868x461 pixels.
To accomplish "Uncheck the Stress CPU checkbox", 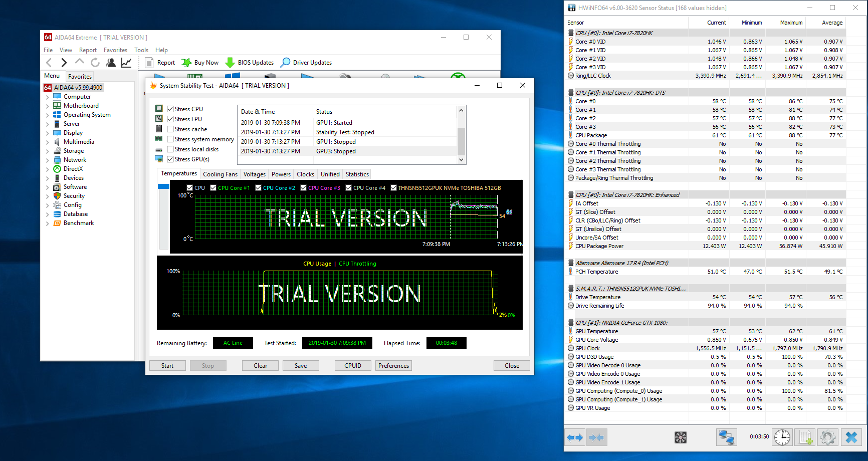I will pos(170,109).
